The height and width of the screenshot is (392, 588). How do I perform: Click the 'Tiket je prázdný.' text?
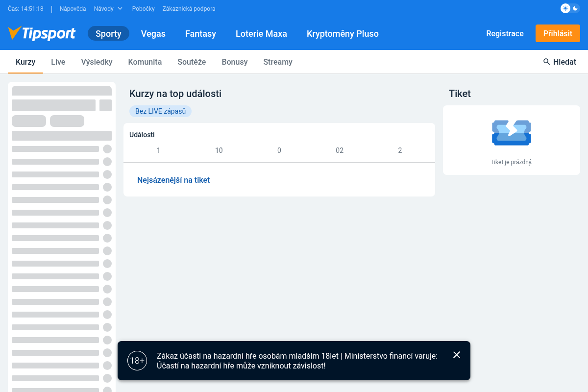512,162
